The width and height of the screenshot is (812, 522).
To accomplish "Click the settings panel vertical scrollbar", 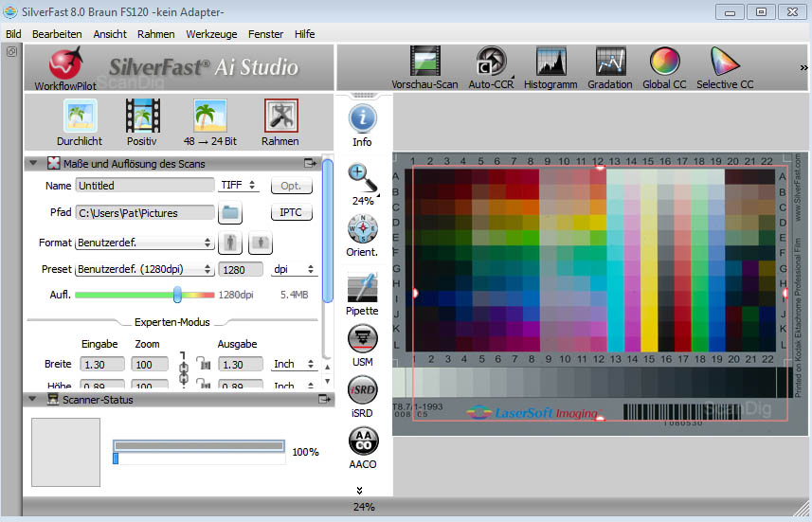I will click(327, 230).
